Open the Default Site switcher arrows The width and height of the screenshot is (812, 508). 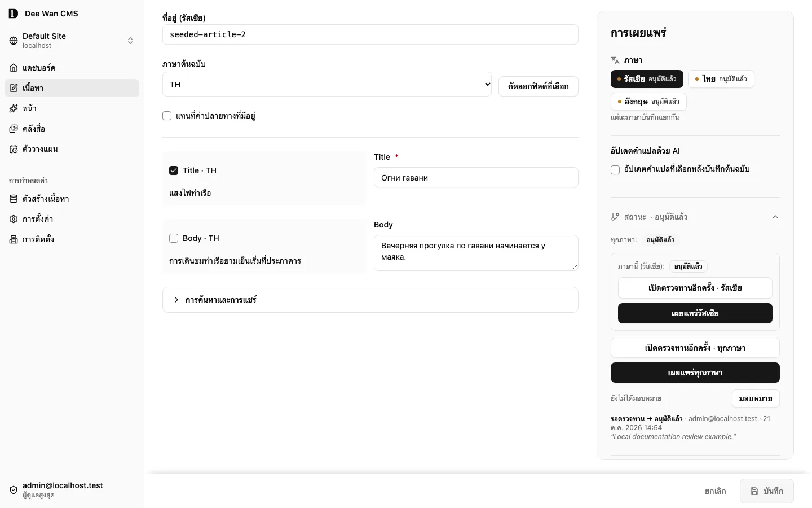coord(130,41)
